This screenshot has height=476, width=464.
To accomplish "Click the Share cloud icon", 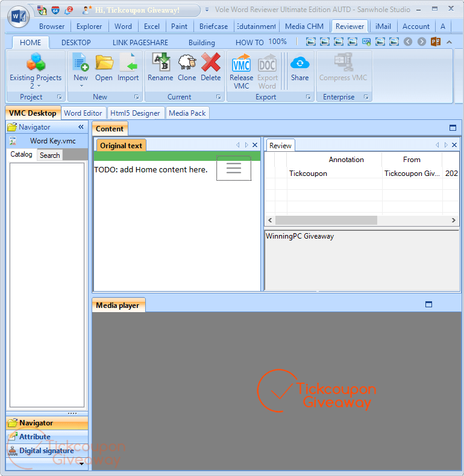I will 299,63.
